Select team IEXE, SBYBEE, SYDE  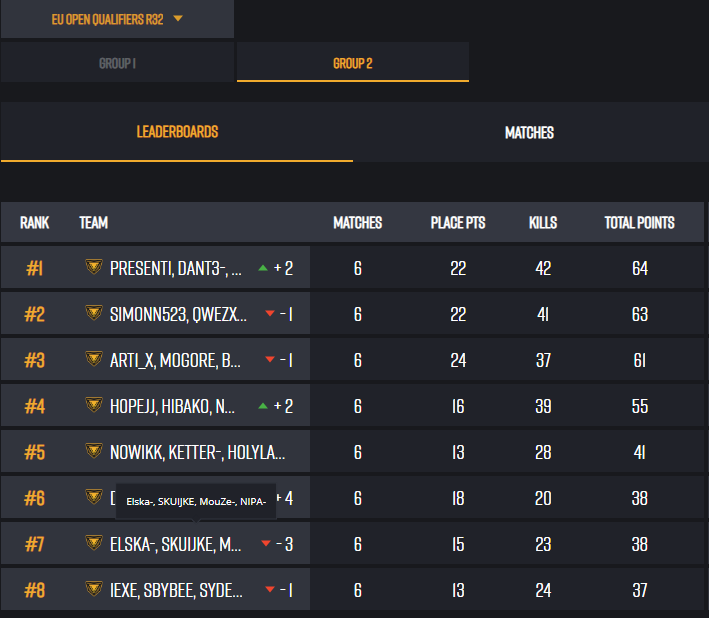[176, 590]
